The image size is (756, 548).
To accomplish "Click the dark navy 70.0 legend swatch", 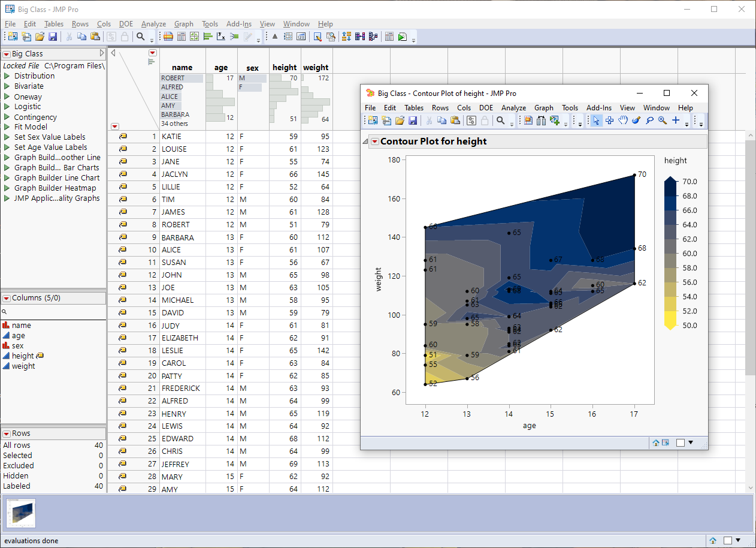I will (671, 182).
